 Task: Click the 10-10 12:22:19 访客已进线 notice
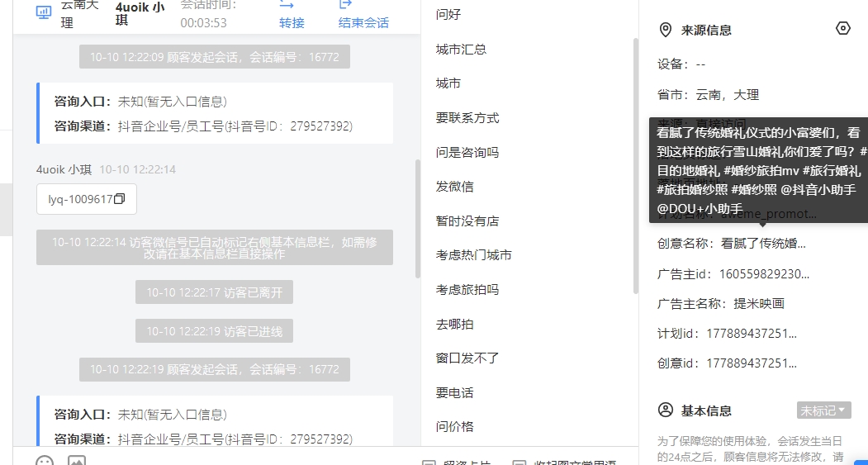214,331
